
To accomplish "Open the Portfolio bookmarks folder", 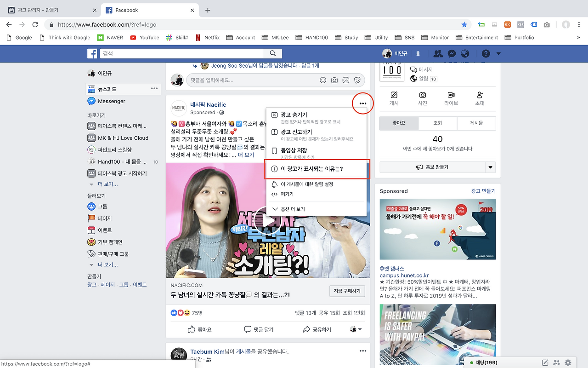I will 519,38.
